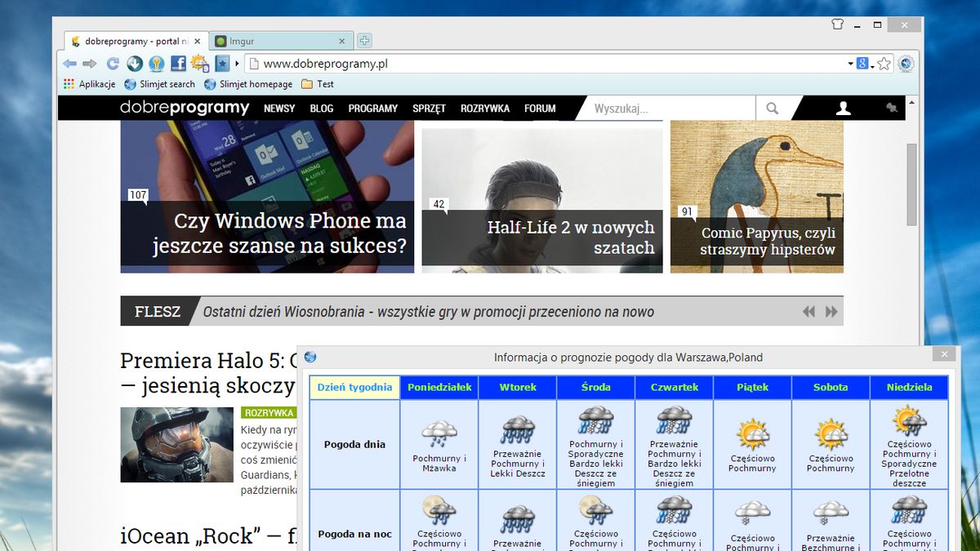Viewport: 980px width, 551px height.
Task: Click the Czwartek column header
Action: (675, 387)
